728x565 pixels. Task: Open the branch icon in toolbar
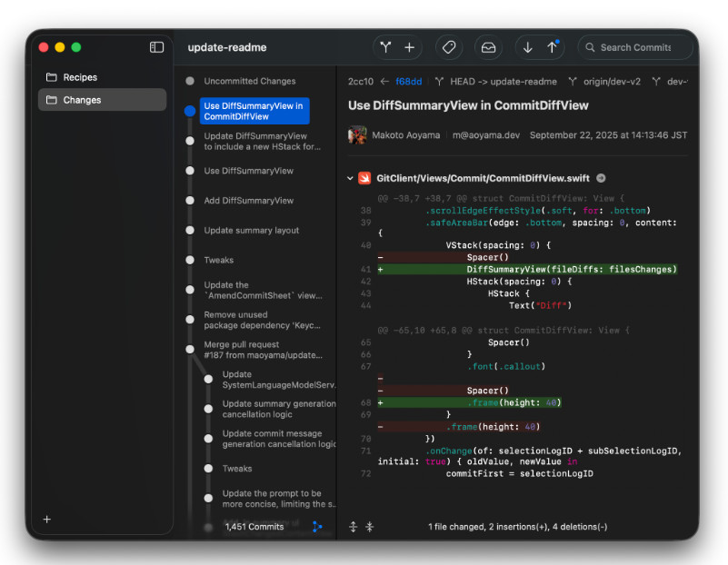click(385, 47)
